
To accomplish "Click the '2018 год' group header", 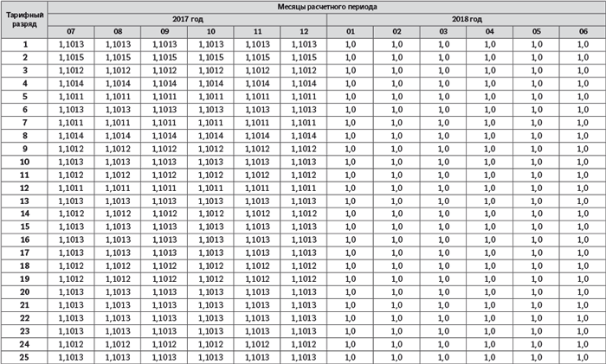I will point(466,18).
